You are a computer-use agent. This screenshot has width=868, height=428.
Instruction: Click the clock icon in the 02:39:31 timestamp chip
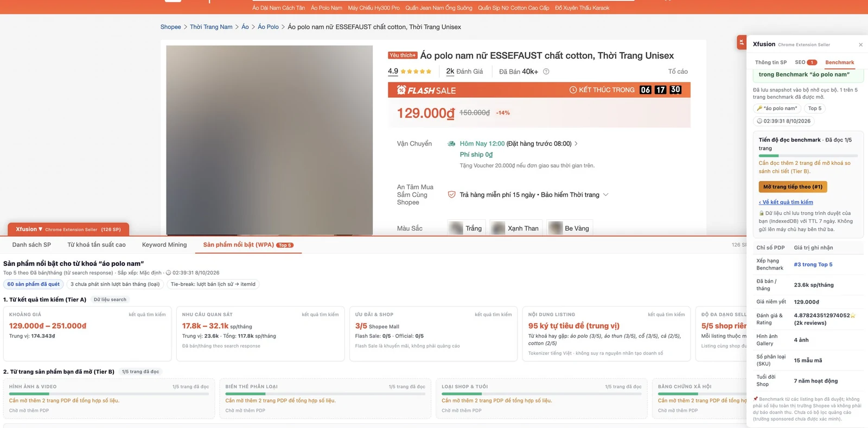tap(759, 122)
